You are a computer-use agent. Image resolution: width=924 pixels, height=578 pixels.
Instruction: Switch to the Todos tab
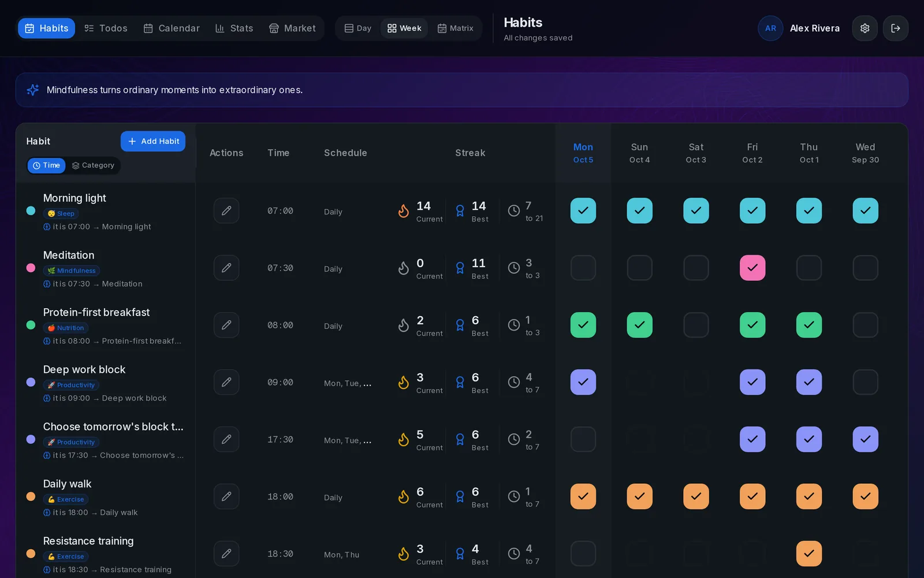coord(106,28)
